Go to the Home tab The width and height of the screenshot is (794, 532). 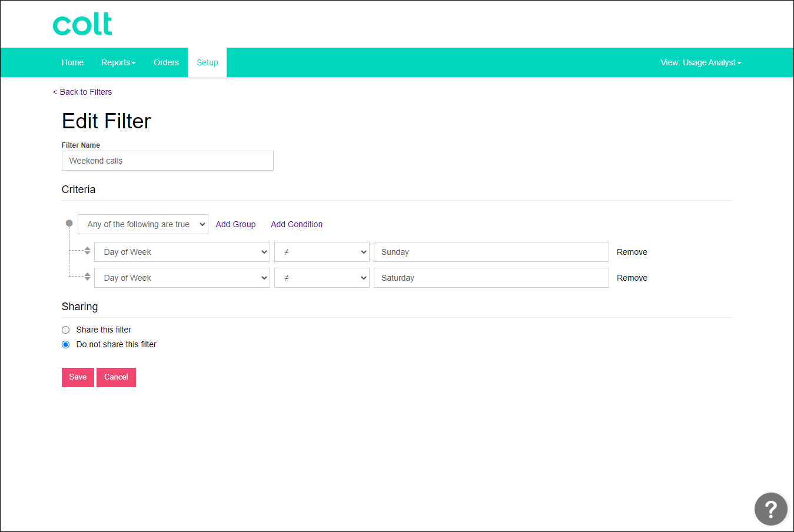coord(72,62)
